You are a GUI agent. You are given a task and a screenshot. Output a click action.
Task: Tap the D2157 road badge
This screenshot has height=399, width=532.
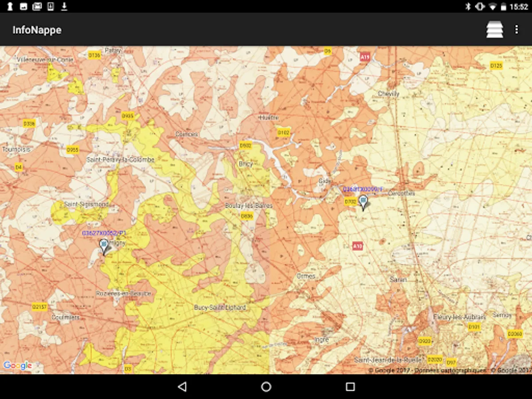click(x=39, y=306)
